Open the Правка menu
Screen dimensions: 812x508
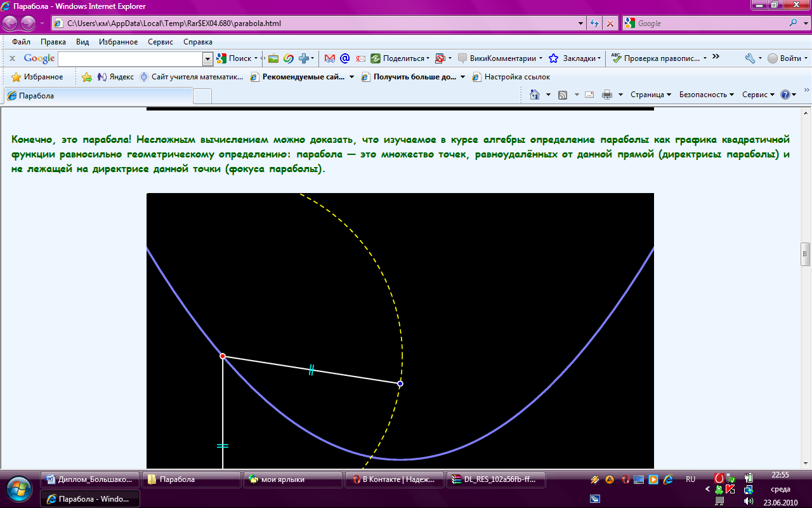point(53,42)
